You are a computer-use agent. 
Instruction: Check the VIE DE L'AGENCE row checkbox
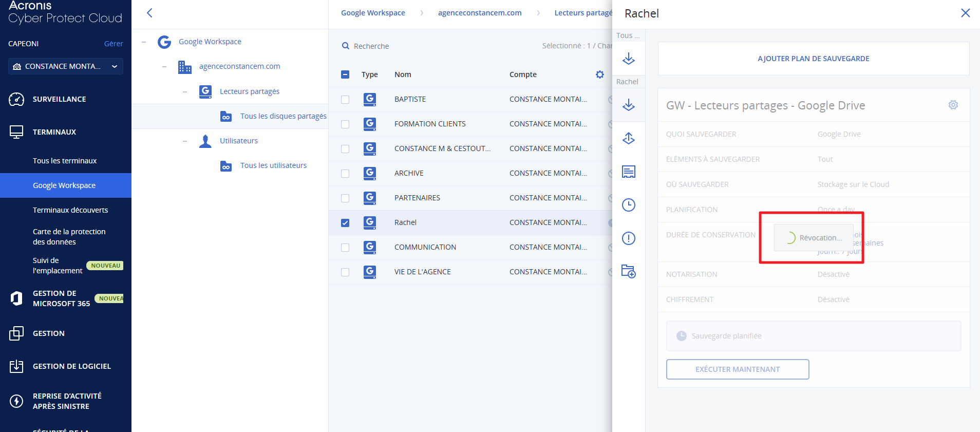(345, 272)
